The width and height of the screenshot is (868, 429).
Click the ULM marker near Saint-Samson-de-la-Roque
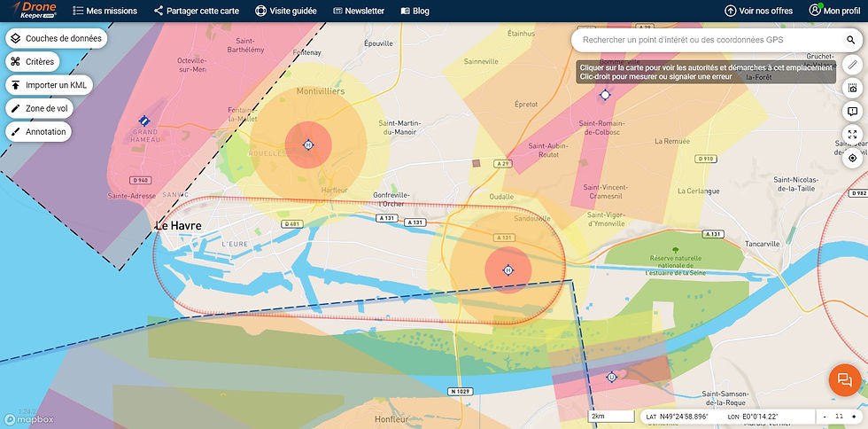click(612, 377)
